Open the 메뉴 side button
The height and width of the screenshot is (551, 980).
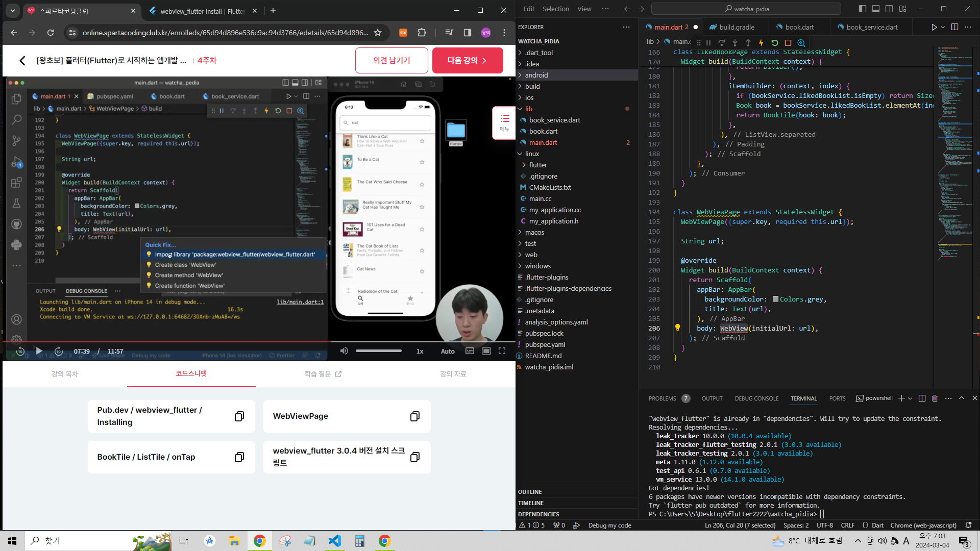pyautogui.click(x=504, y=123)
